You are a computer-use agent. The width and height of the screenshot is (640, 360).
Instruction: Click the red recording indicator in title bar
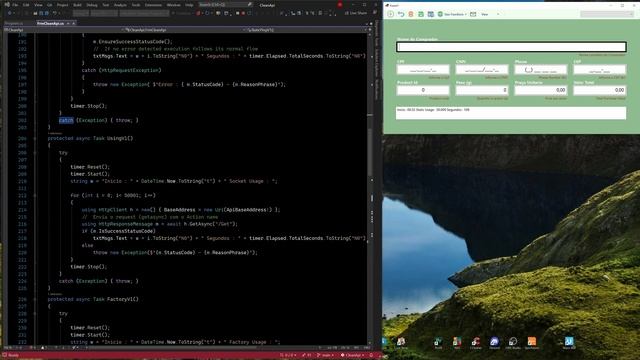[340, 5]
